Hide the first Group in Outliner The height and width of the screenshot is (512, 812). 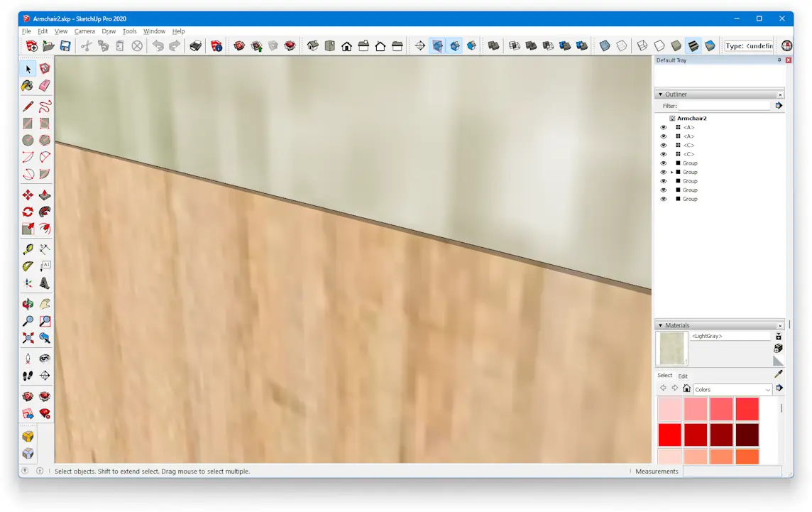click(x=664, y=163)
